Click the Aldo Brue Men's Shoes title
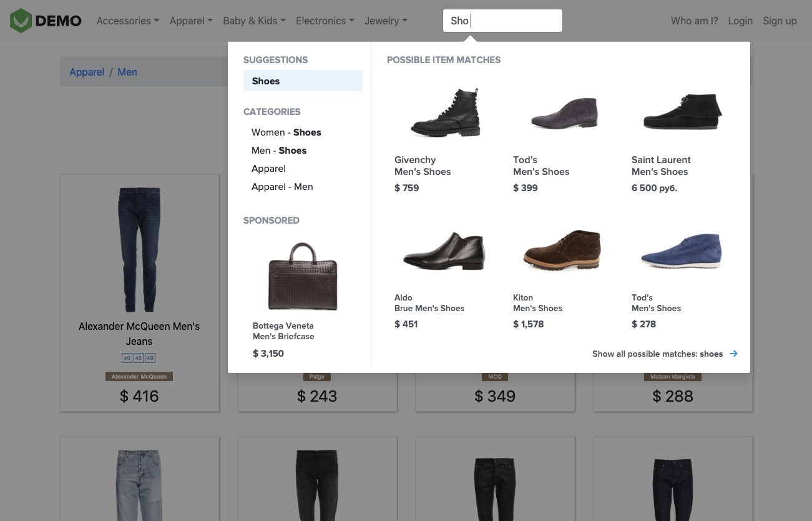Screen dimensions: 812x521 429,303
